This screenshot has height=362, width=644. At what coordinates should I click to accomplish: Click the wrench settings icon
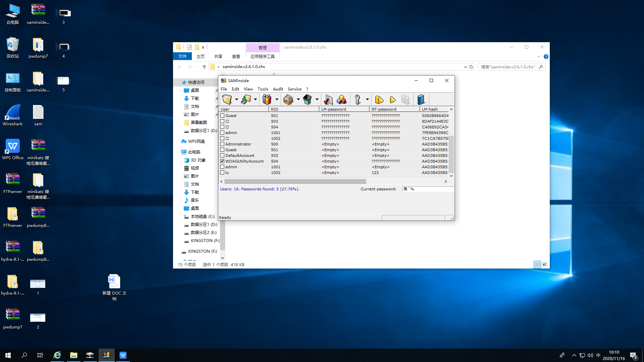coord(358,100)
